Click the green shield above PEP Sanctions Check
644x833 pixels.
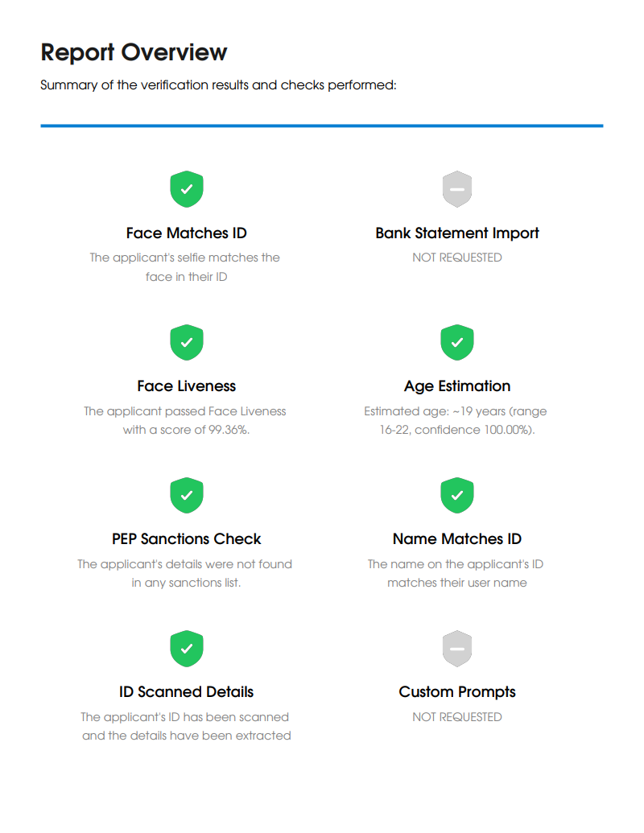click(186, 496)
